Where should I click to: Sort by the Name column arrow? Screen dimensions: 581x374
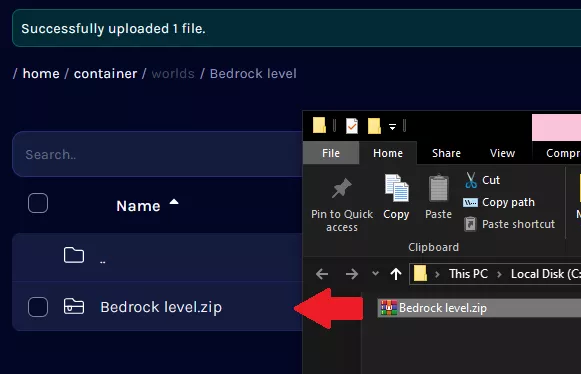click(174, 202)
